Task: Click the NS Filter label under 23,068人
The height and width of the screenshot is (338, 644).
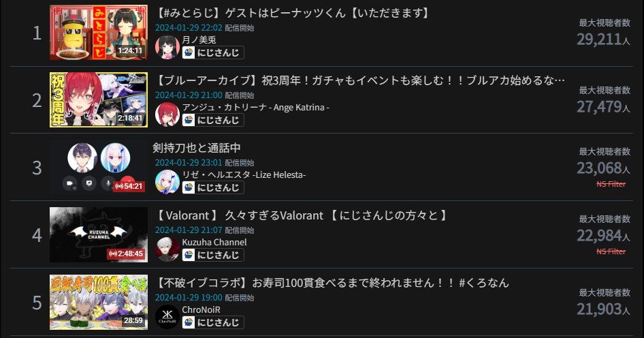Action: pyautogui.click(x=611, y=184)
